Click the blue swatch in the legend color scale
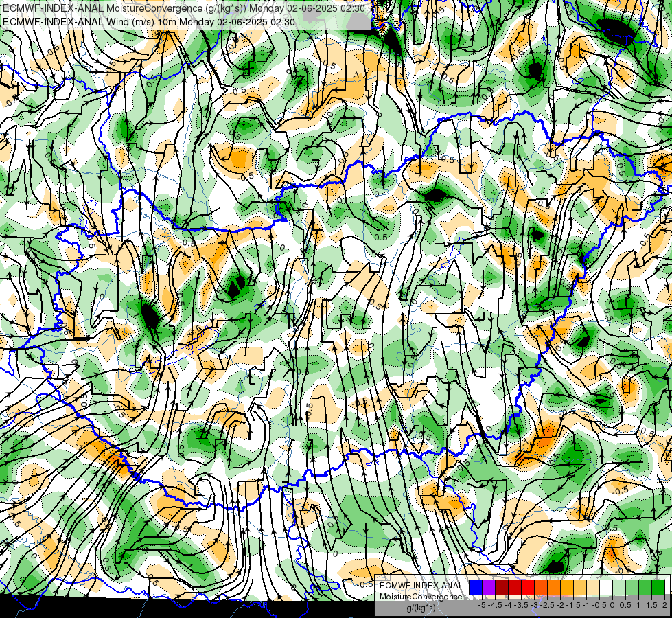 (476, 587)
